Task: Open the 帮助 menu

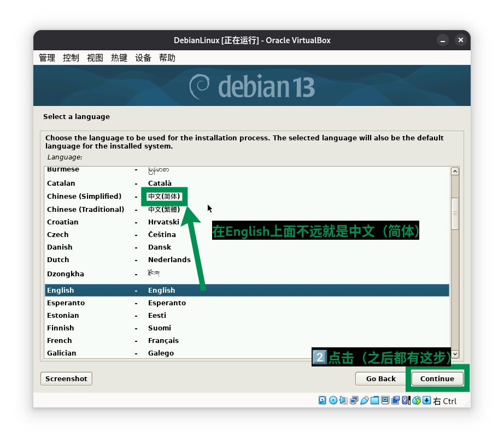Action: pyautogui.click(x=167, y=58)
